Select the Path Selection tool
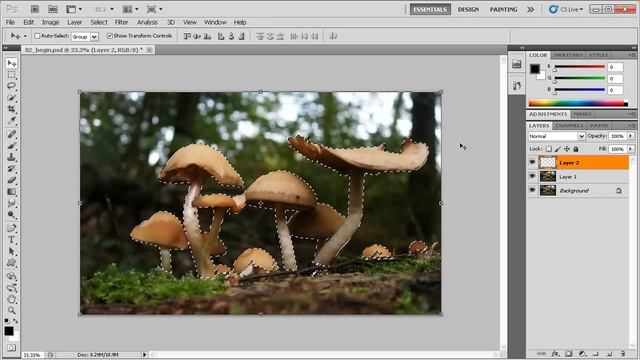Screen dimensions: 640x360 tap(11, 251)
